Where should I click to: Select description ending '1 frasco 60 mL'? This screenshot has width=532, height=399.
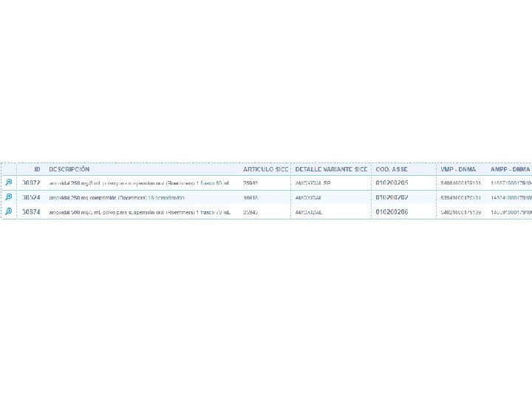tap(139, 183)
